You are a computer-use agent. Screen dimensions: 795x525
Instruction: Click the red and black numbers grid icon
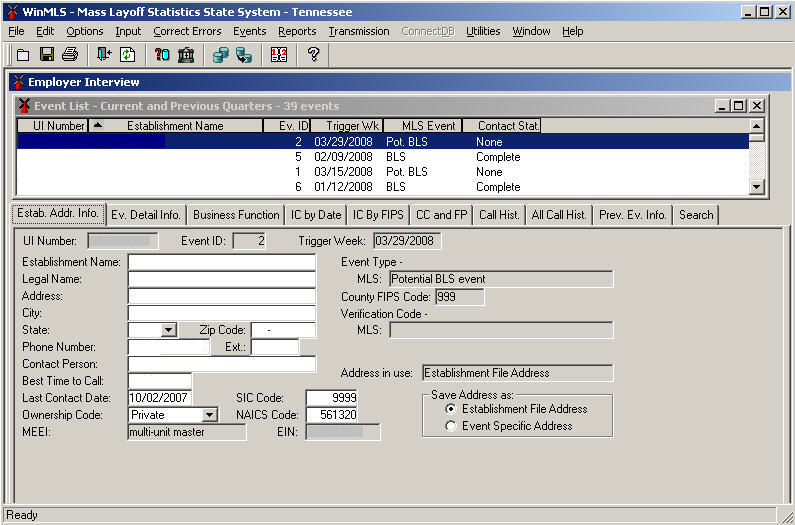(x=280, y=55)
